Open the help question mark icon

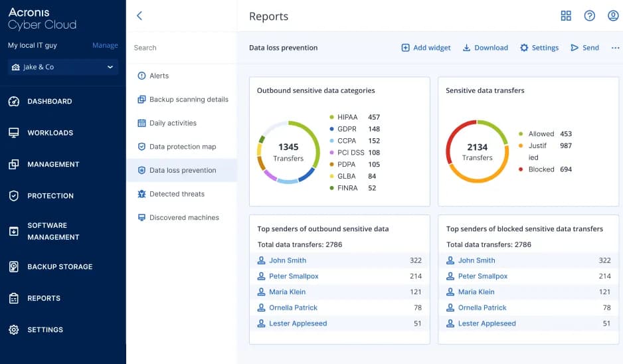(589, 16)
